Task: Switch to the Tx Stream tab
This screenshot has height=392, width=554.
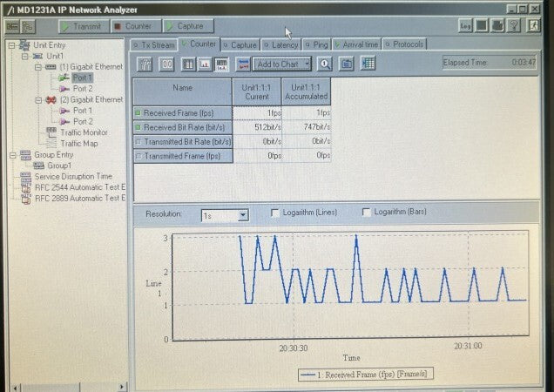Action: click(154, 45)
